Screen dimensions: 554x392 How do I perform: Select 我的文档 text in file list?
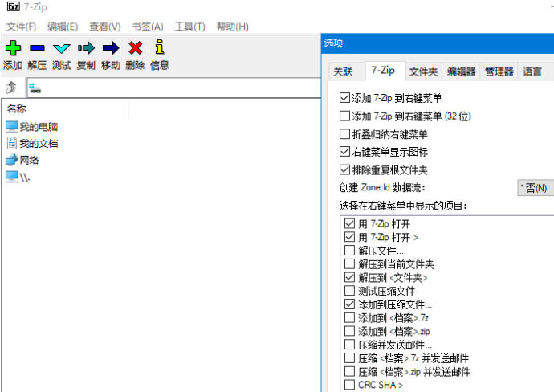[39, 144]
